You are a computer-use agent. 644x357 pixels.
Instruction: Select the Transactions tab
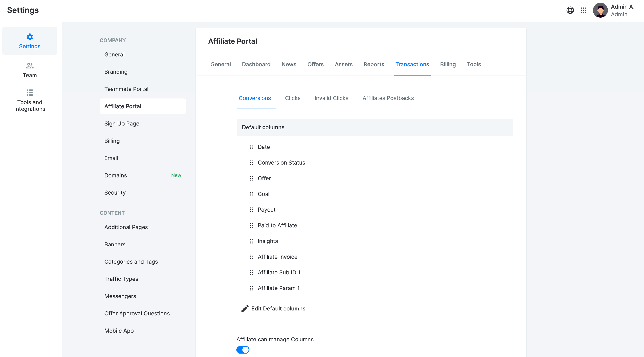coord(412,64)
